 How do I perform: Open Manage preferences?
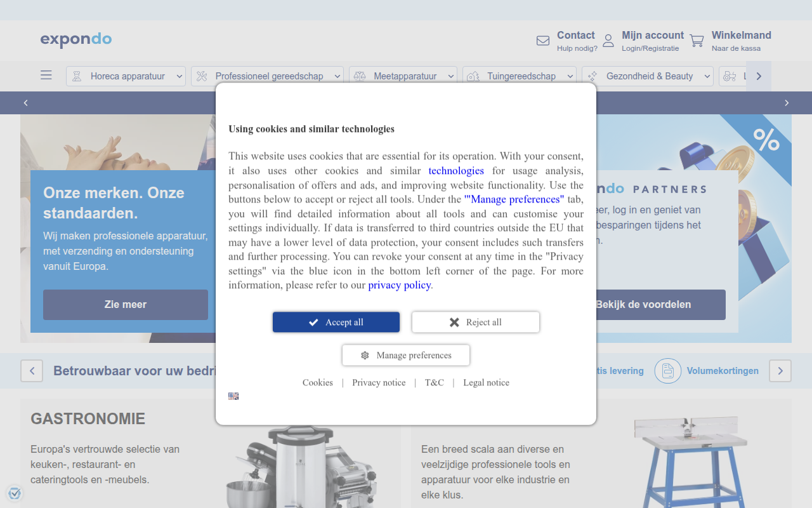pos(406,355)
